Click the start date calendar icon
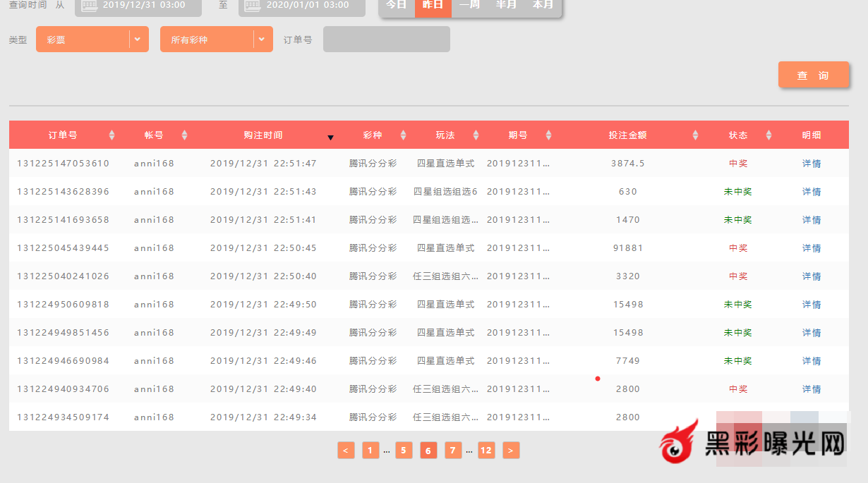Screen dimensions: 868x483 tap(90, 6)
